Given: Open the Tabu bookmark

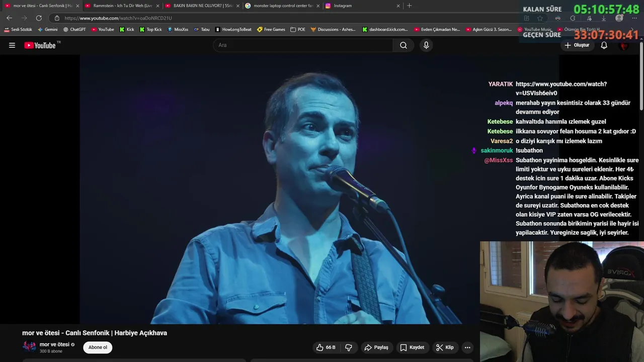Looking at the screenshot, I should coord(202,30).
